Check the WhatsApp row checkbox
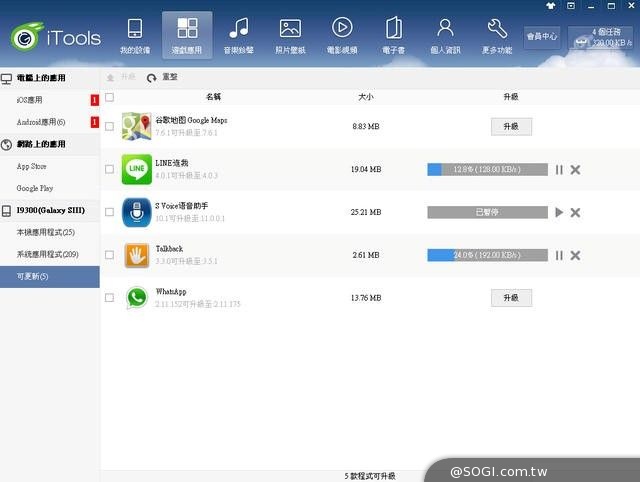Image resolution: width=640 pixels, height=482 pixels. (x=109, y=298)
